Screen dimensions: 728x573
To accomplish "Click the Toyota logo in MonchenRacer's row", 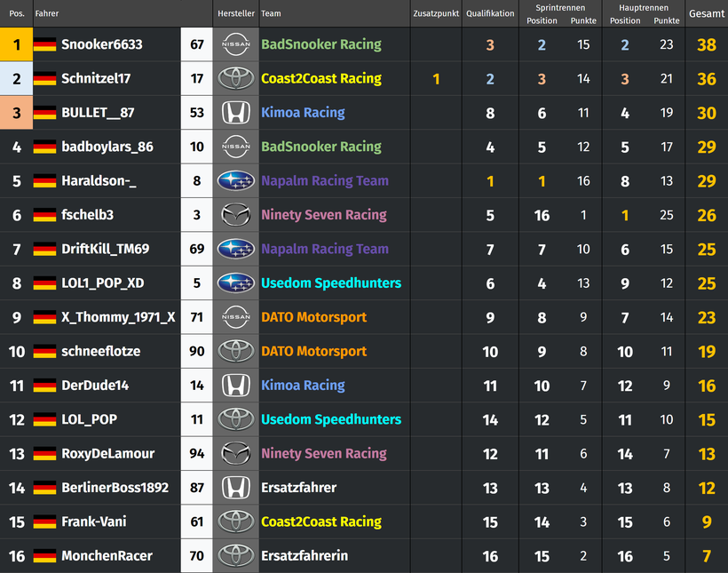I will tap(236, 556).
